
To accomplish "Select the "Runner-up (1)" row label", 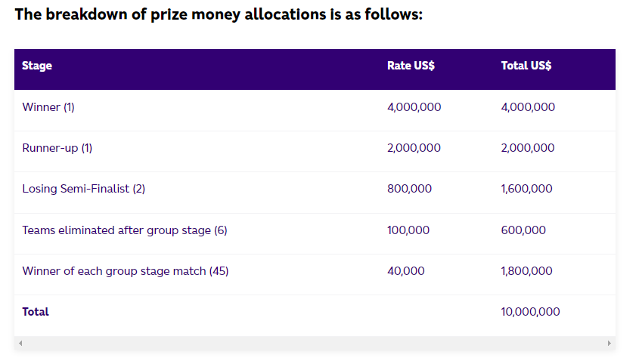I will 57,148.
